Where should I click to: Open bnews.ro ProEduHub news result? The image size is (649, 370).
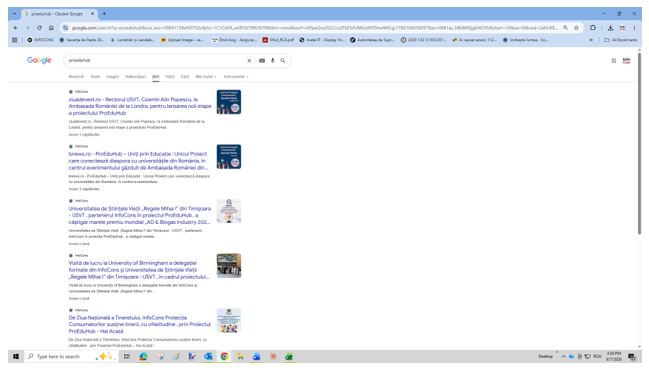138,161
